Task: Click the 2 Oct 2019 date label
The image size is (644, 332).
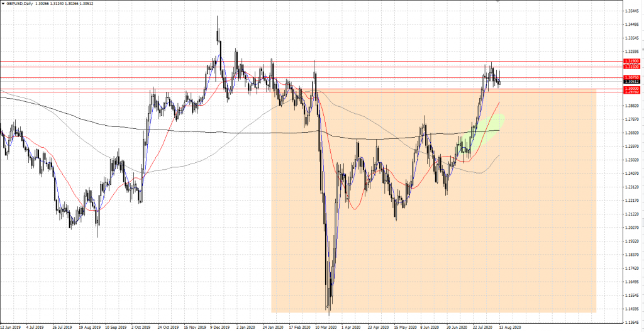Action: click(140, 328)
